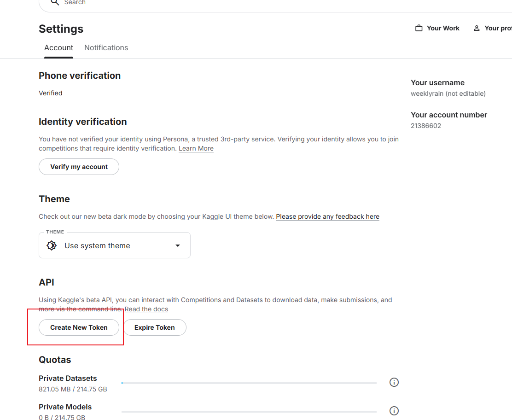The height and width of the screenshot is (420, 512).
Task: Click the Phone verification heading
Action: coord(80,76)
